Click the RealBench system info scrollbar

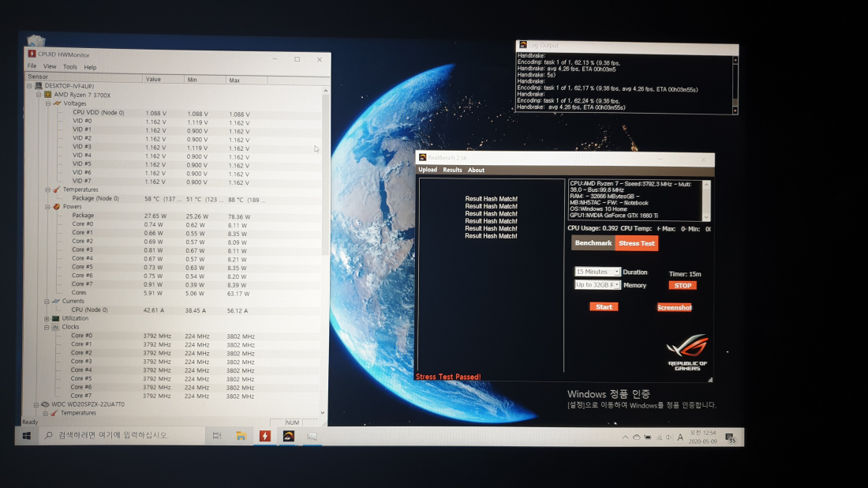coord(705,200)
